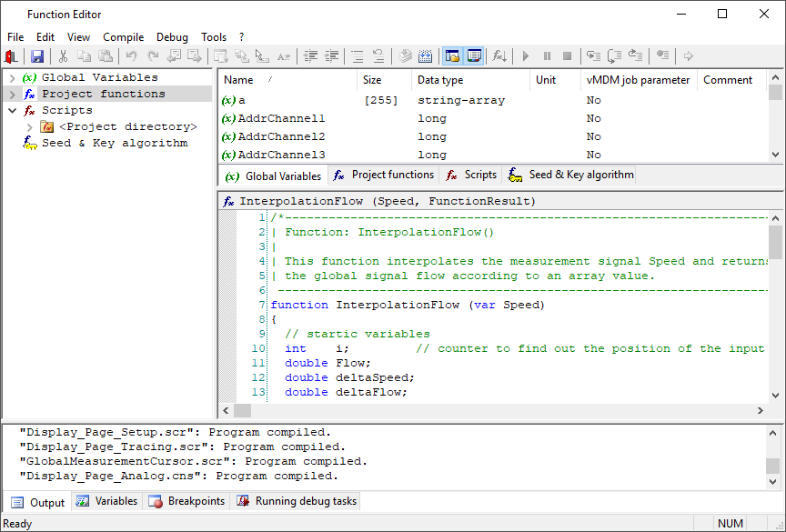
Task: Sort by the Comment column header
Action: point(731,80)
